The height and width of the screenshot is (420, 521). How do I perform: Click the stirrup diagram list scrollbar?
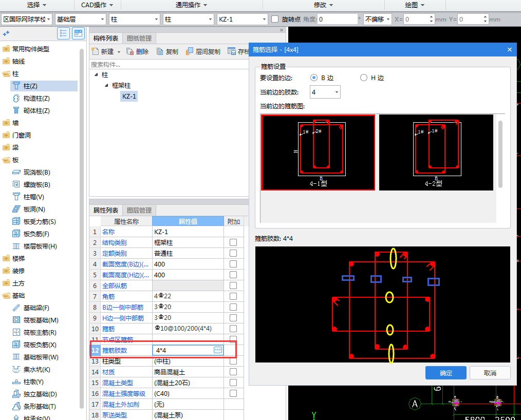click(500, 155)
